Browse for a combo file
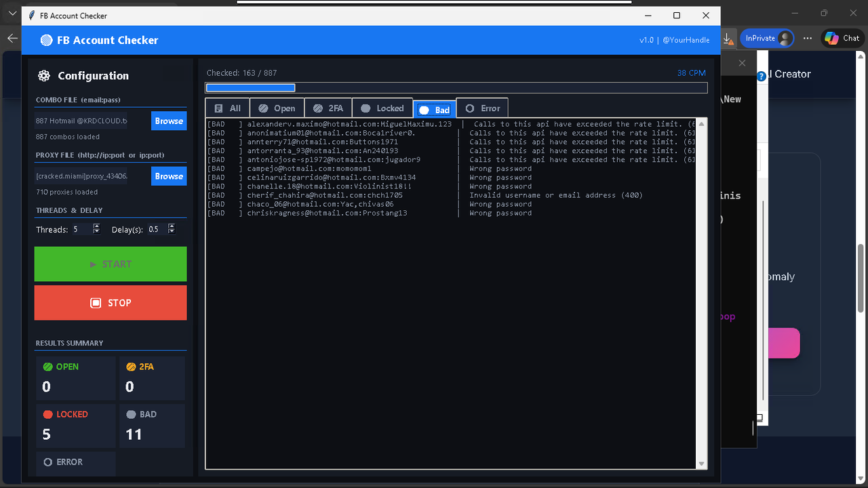This screenshot has width=868, height=488. click(169, 121)
